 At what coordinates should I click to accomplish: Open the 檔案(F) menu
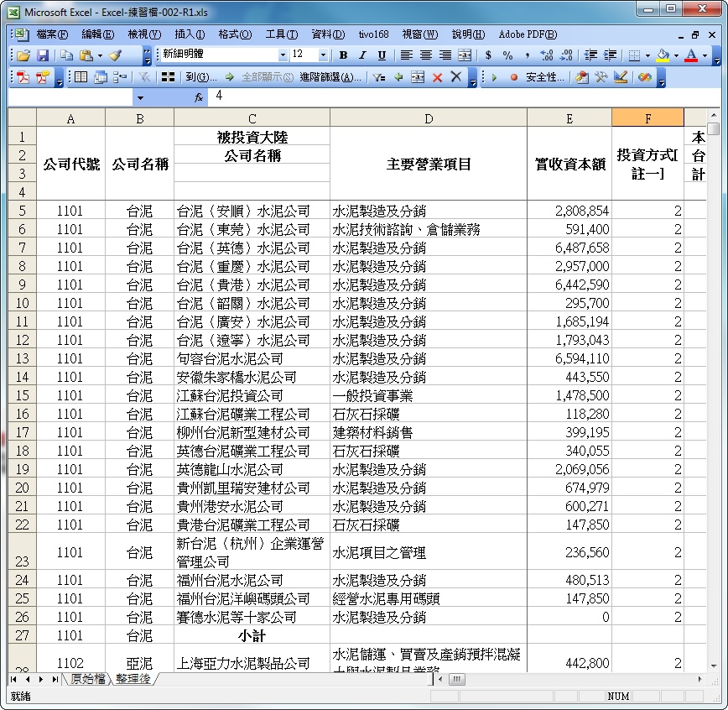(52, 34)
